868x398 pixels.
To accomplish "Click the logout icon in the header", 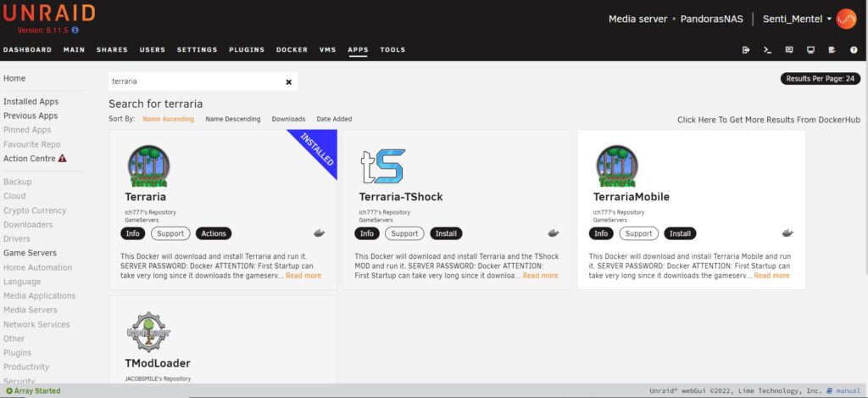I will coord(746,50).
